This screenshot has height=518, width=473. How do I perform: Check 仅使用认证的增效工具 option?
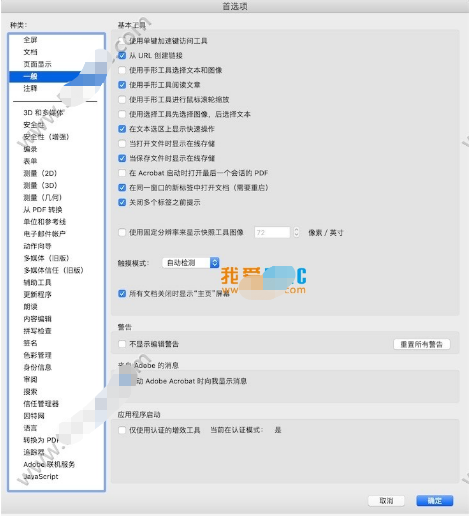[122, 431]
